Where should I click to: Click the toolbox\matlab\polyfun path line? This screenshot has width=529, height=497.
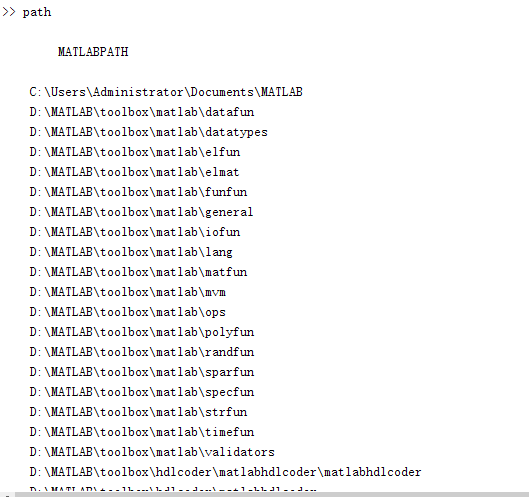pos(142,332)
